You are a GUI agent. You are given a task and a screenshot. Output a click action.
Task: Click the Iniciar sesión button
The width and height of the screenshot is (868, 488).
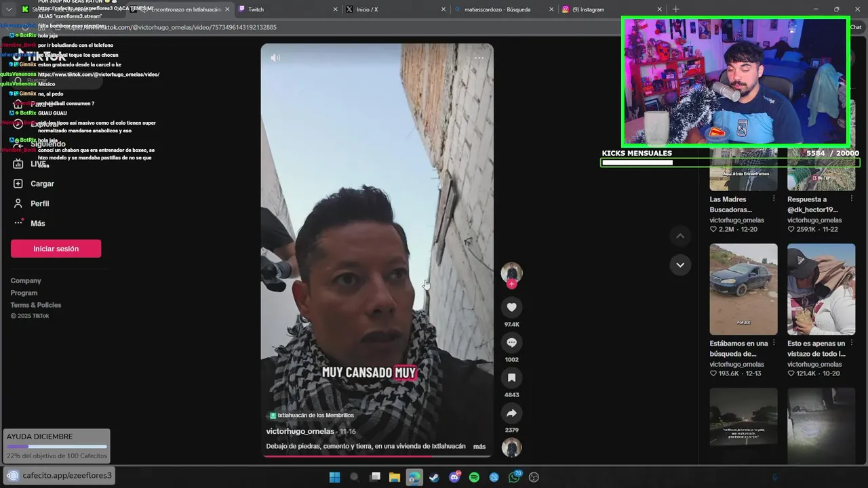point(56,249)
